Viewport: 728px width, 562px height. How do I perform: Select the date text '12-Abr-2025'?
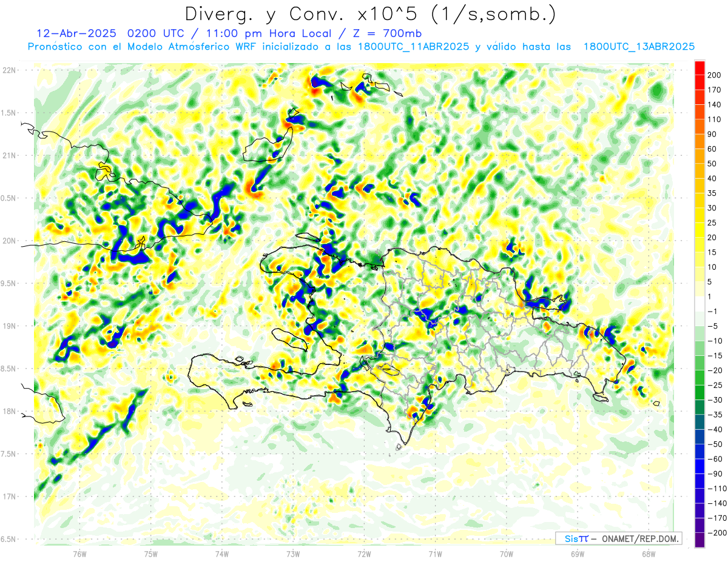(x=76, y=33)
